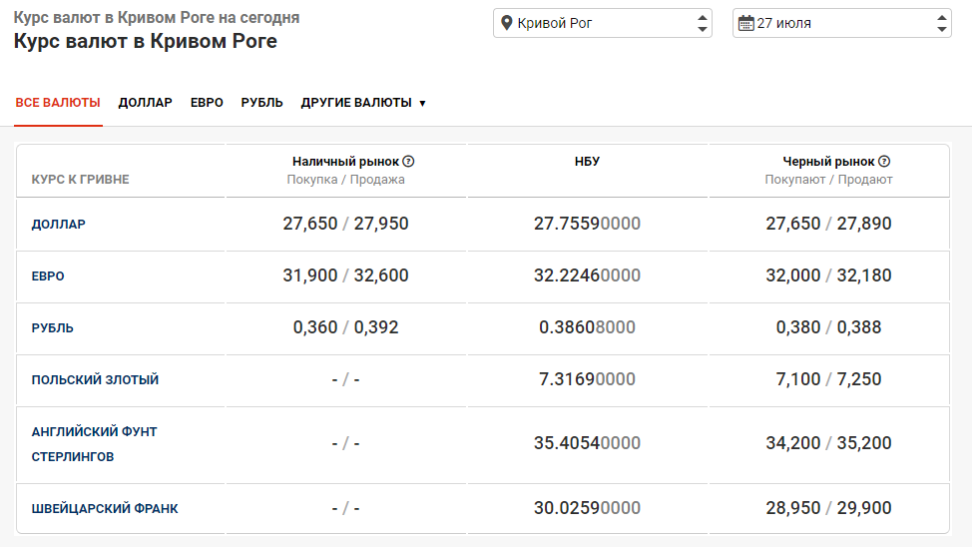
Task: Click help icon next to Черный рынок
Action: click(x=884, y=161)
